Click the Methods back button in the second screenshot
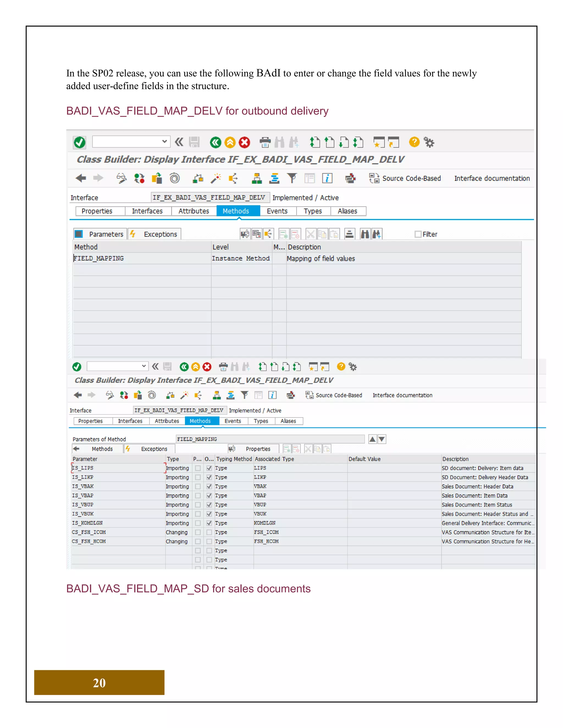Viewport: 563px width, 728px height. [97, 449]
